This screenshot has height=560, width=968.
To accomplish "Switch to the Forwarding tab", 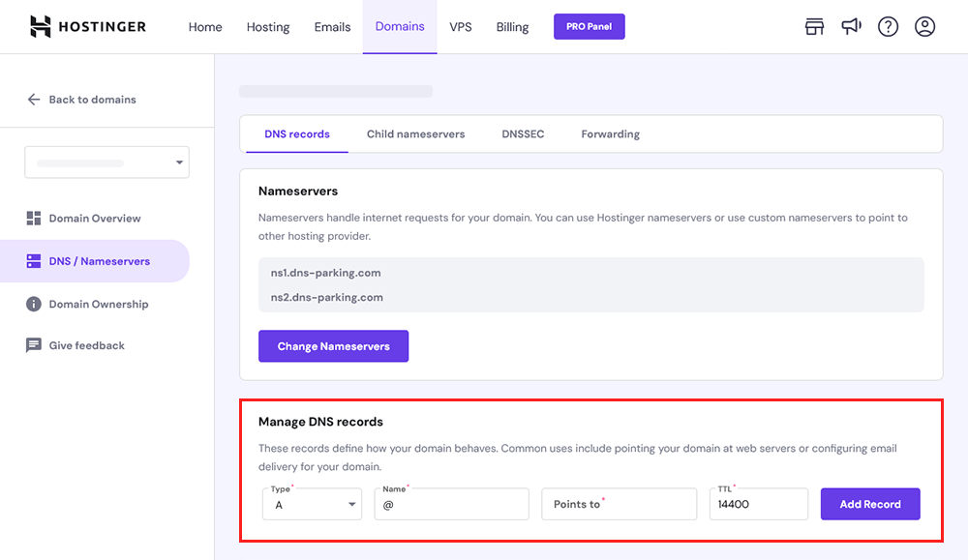I will [x=611, y=133].
